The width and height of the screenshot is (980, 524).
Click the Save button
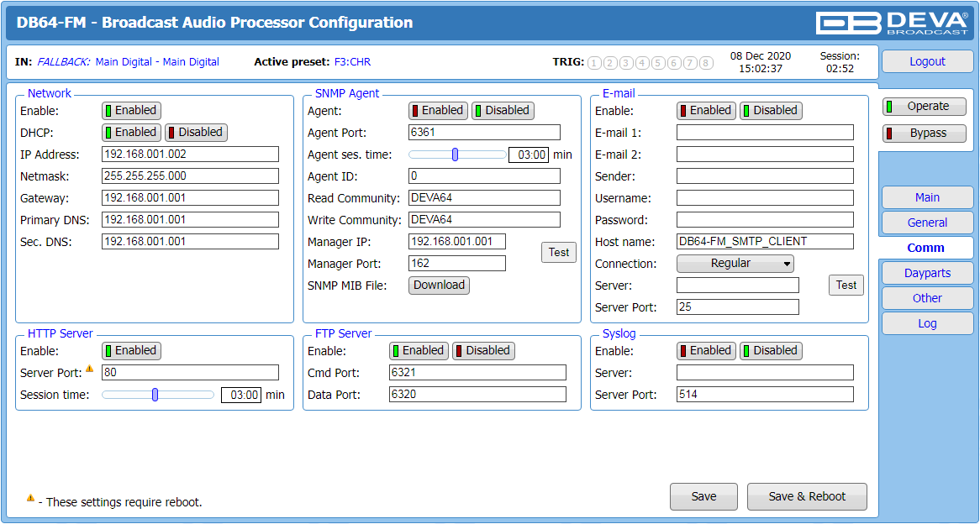(703, 497)
